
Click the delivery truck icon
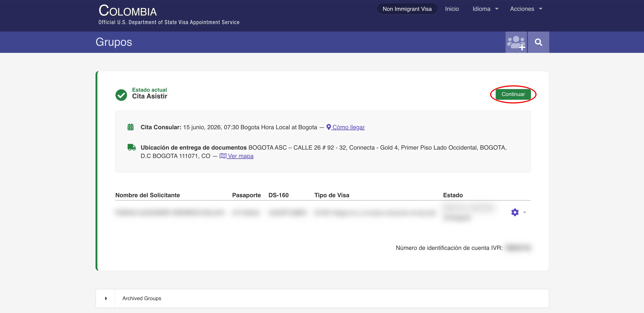click(x=132, y=147)
